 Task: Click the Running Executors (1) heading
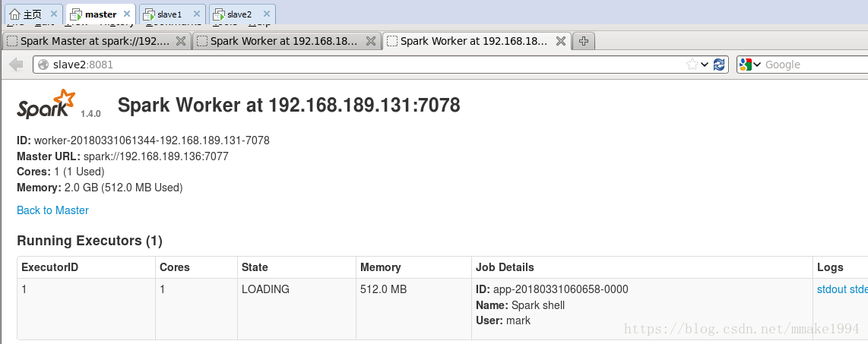[x=90, y=241]
